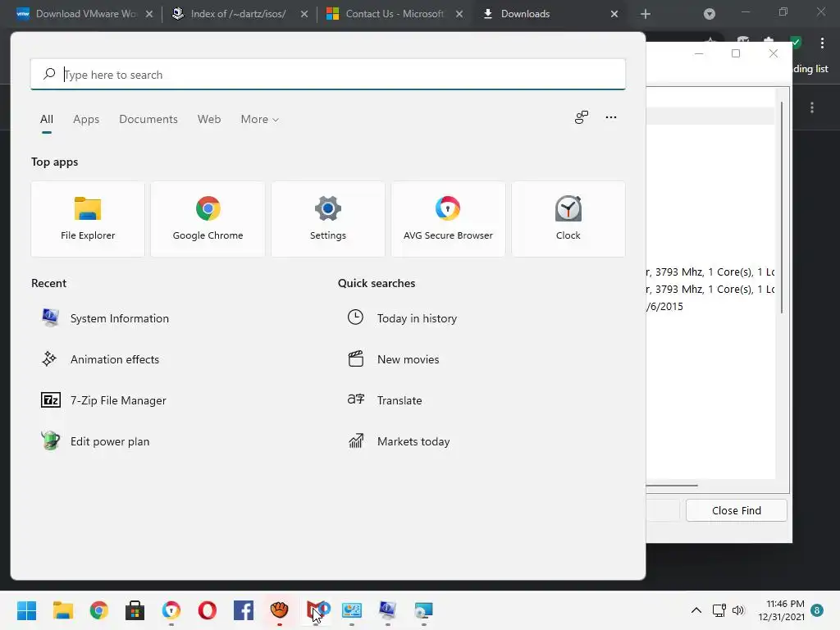Close the Download VMware Chrome tab
This screenshot has height=630, width=840.
[x=149, y=14]
